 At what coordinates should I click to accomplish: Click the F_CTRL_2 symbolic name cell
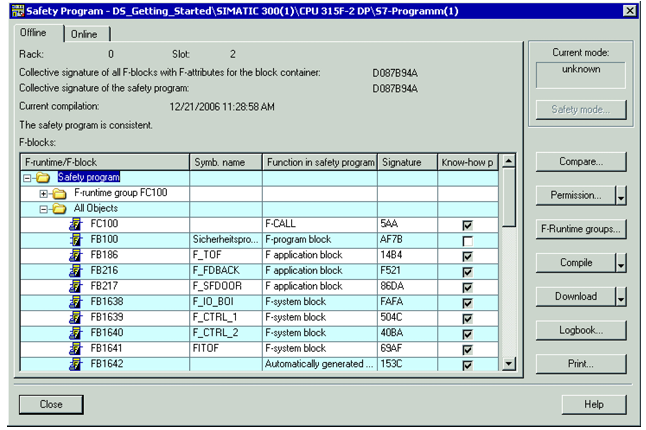coord(226,333)
